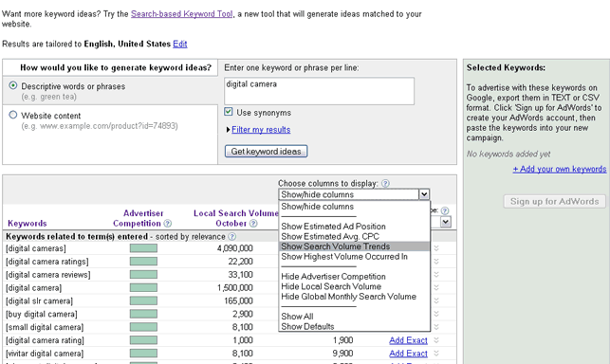Click volume value 165,000

coord(238,301)
